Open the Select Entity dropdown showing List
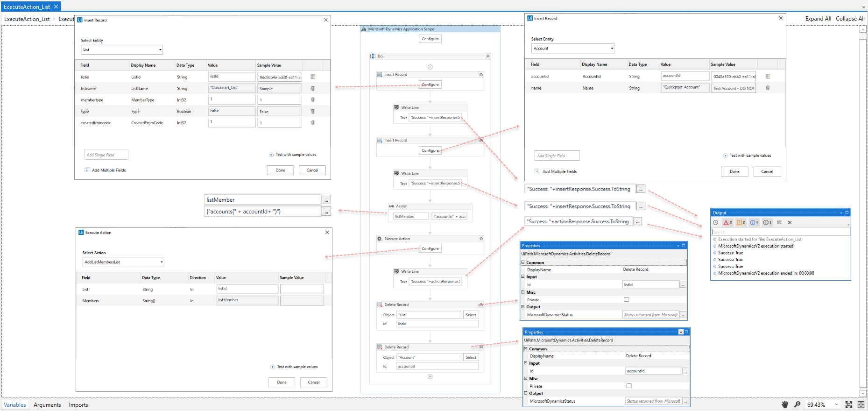This screenshot has width=868, height=411. [x=122, y=50]
